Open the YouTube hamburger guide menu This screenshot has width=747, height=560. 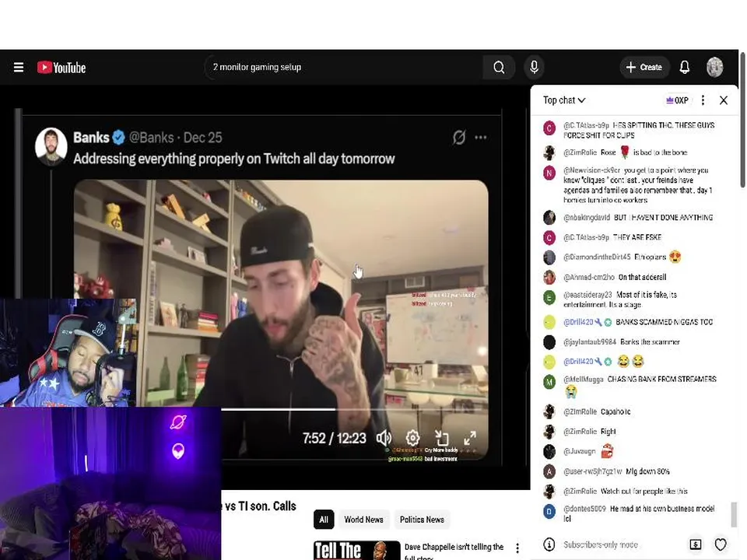pos(19,67)
